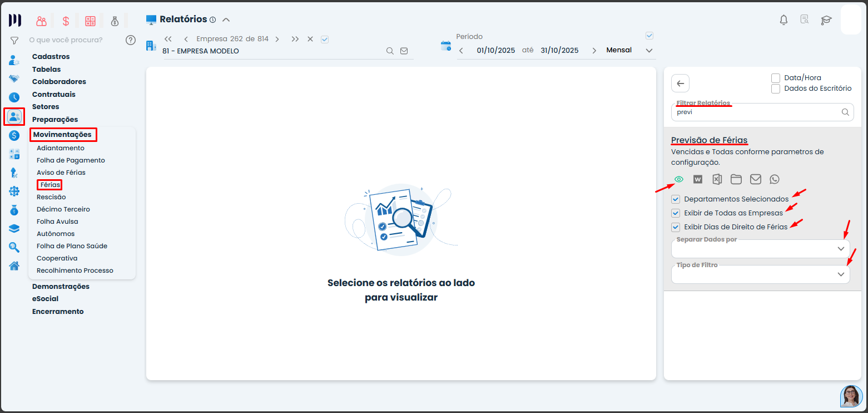Screen dimensions: 868x413
Task: Toggle Exibir de Todas as Empresas
Action: click(x=676, y=213)
